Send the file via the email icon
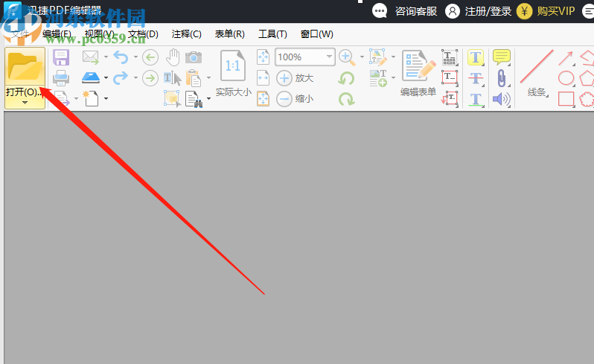Viewport: 594px width, 364px height. pyautogui.click(x=91, y=57)
